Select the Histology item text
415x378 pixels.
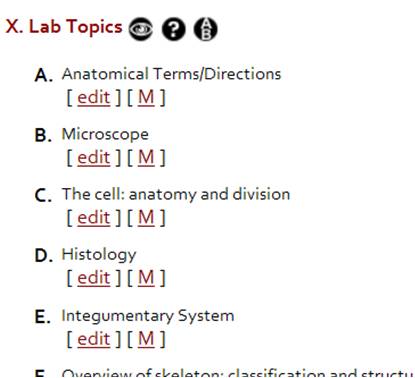(99, 255)
